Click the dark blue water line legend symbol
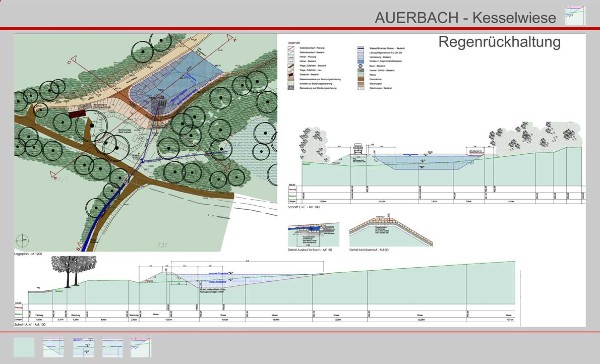This screenshot has width=600, height=364. pyautogui.click(x=361, y=49)
